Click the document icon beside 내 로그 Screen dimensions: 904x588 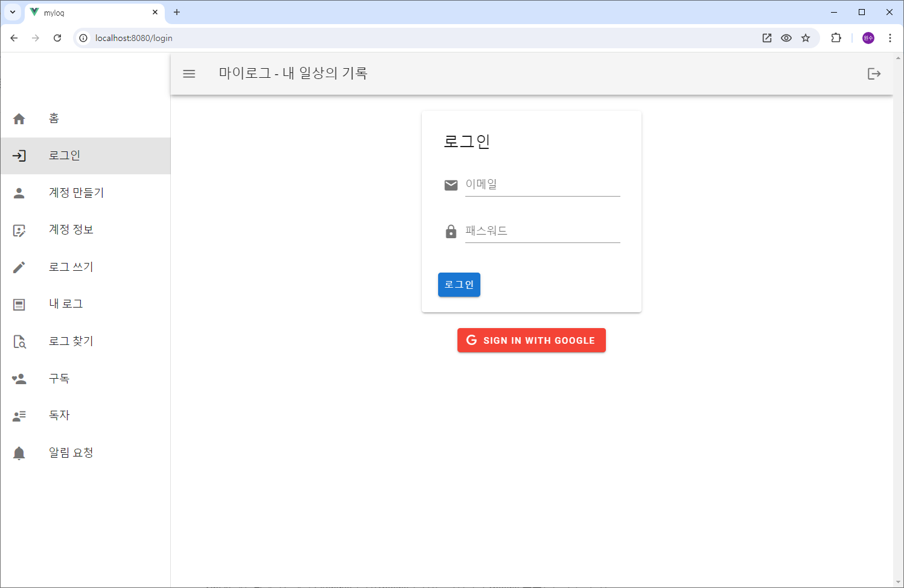tap(19, 304)
